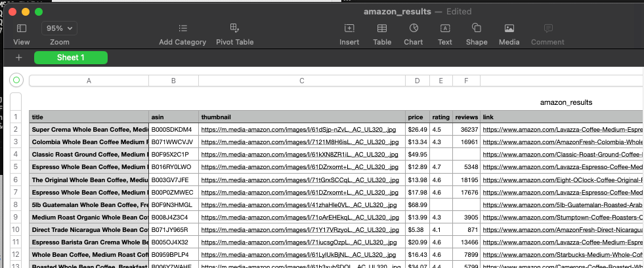Select price cell $5.38
This screenshot has width=644, height=268.
click(418, 229)
